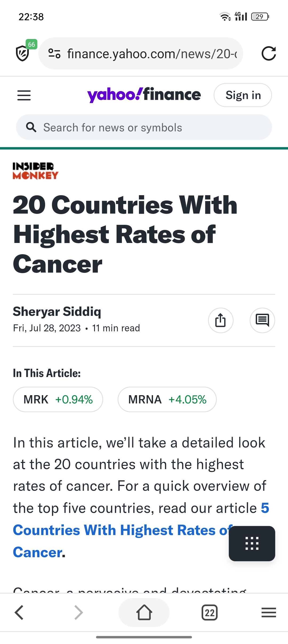Image resolution: width=288 pixels, height=644 pixels.
Task: Go forward with browser forward arrow
Action: [79, 612]
